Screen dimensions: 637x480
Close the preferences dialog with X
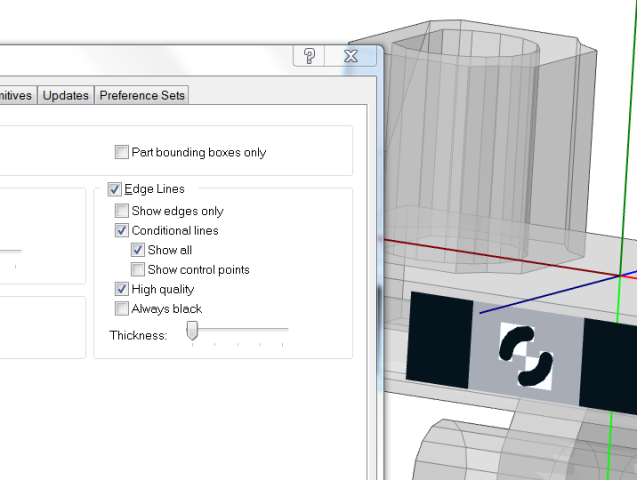351,56
